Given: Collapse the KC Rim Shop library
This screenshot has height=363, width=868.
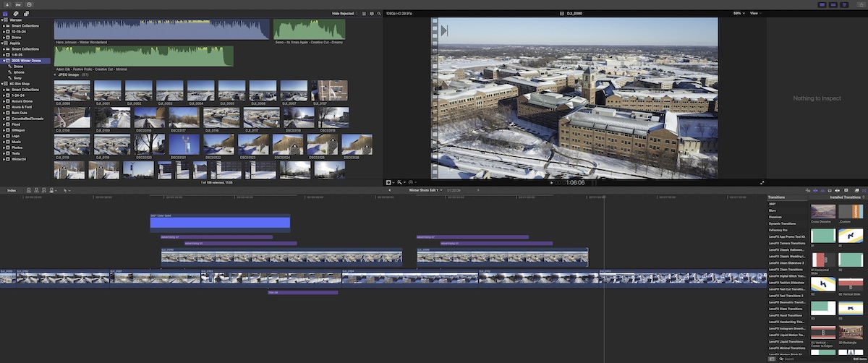Looking at the screenshot, I should [2, 84].
